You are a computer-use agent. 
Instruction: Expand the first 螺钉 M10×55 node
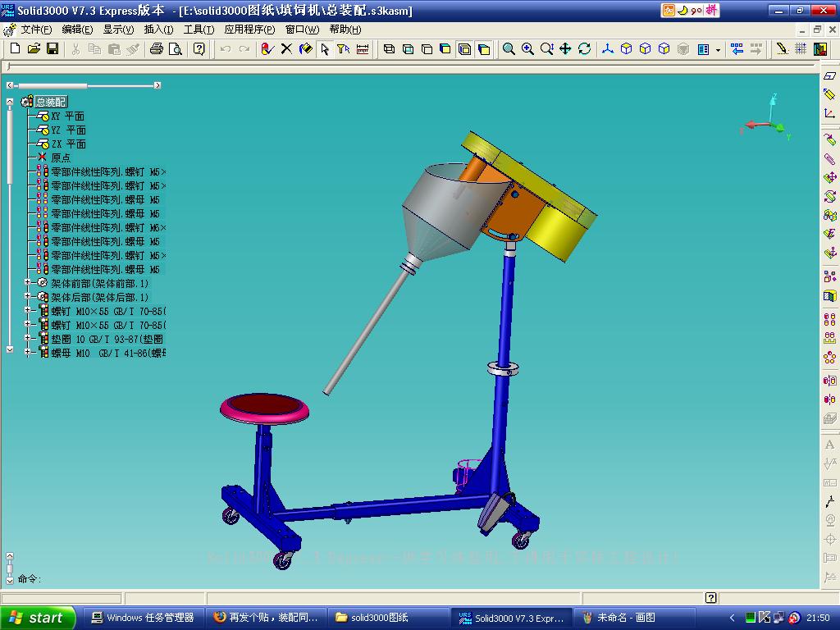coord(27,309)
